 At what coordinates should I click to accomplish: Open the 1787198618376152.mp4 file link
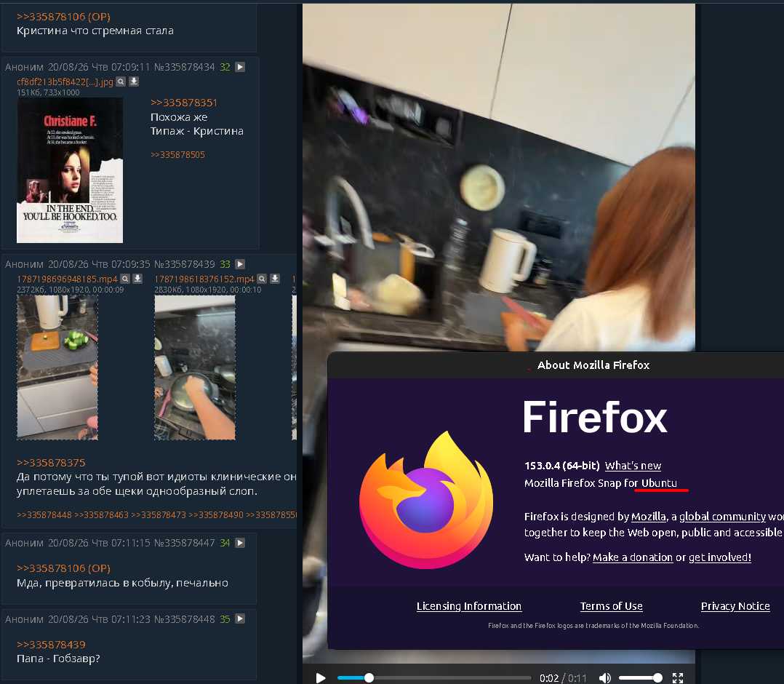tap(204, 279)
